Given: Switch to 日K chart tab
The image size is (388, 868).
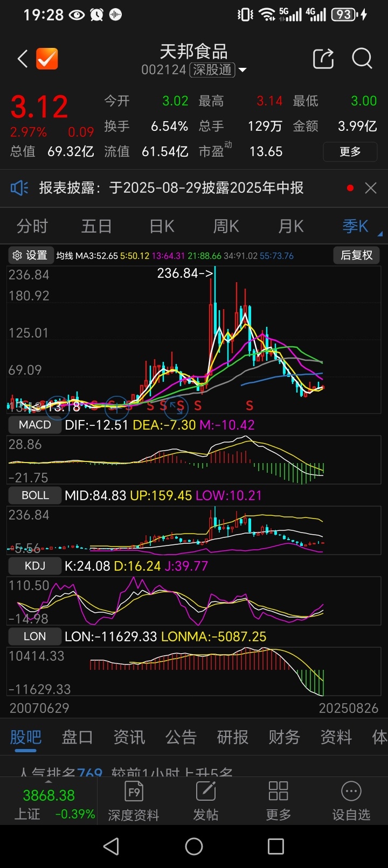Looking at the screenshot, I should click(162, 226).
